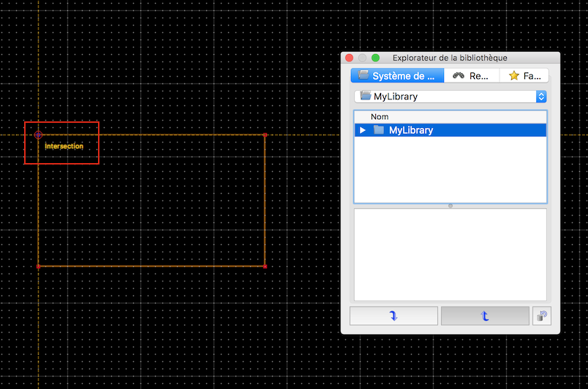Select the rectangle's bottom-left corner handle
588x389 pixels.
[x=38, y=266]
